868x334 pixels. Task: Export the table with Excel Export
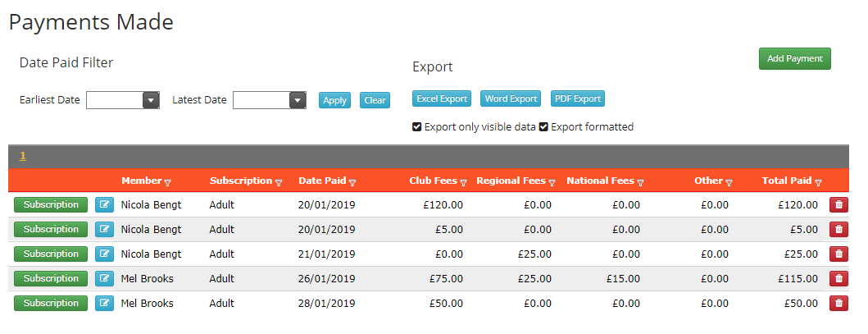442,99
